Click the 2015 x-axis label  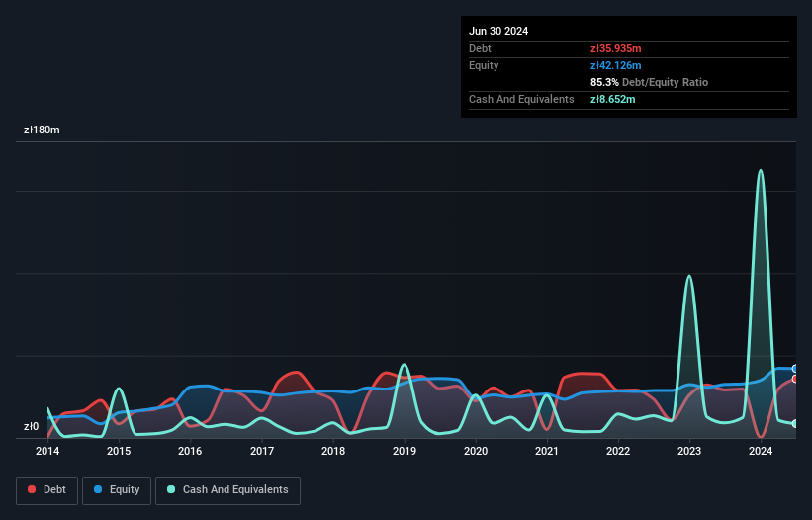119,451
